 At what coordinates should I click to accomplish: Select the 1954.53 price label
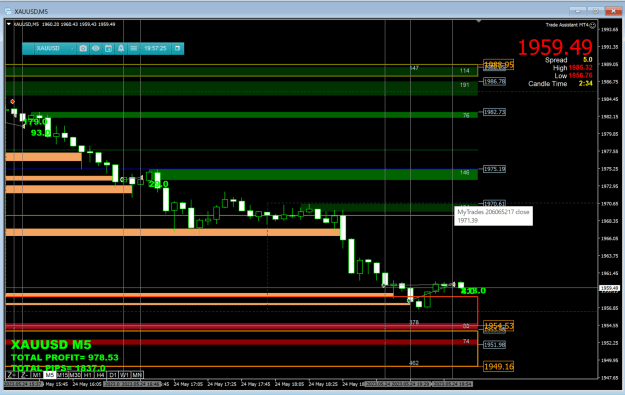[499, 326]
